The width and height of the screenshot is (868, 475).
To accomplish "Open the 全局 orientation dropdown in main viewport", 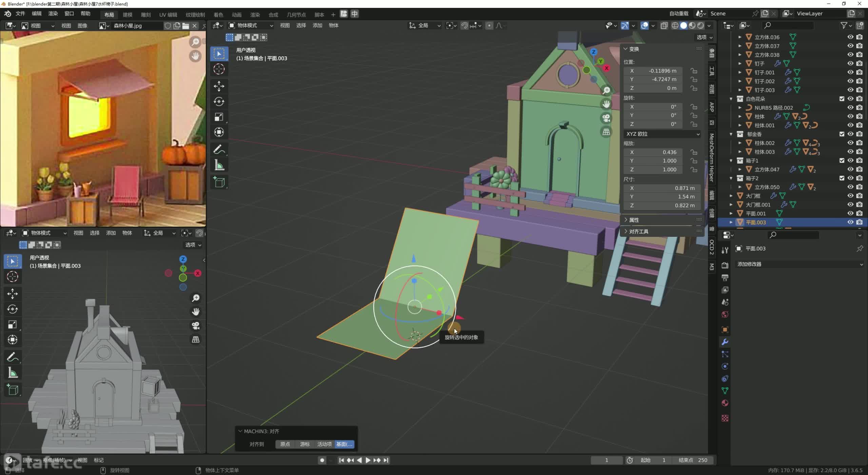I will tap(425, 25).
